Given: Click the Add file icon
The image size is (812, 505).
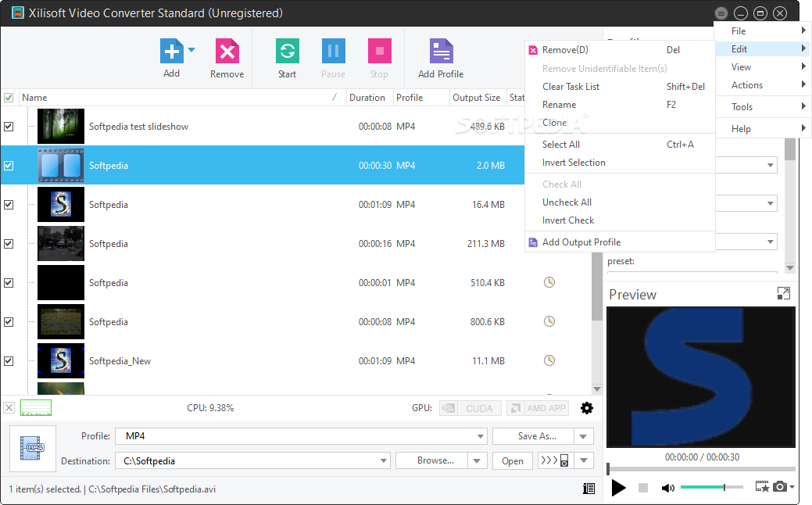Looking at the screenshot, I should point(171,52).
